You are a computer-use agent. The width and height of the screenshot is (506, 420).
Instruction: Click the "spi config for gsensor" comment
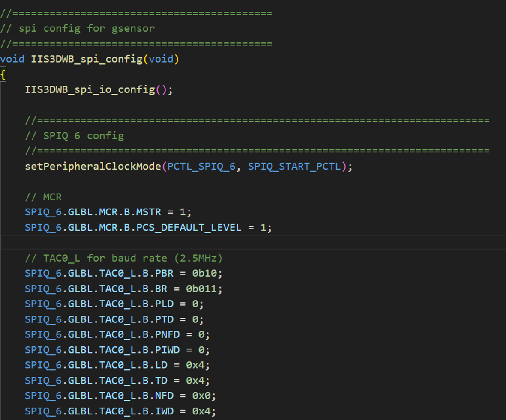(86, 28)
